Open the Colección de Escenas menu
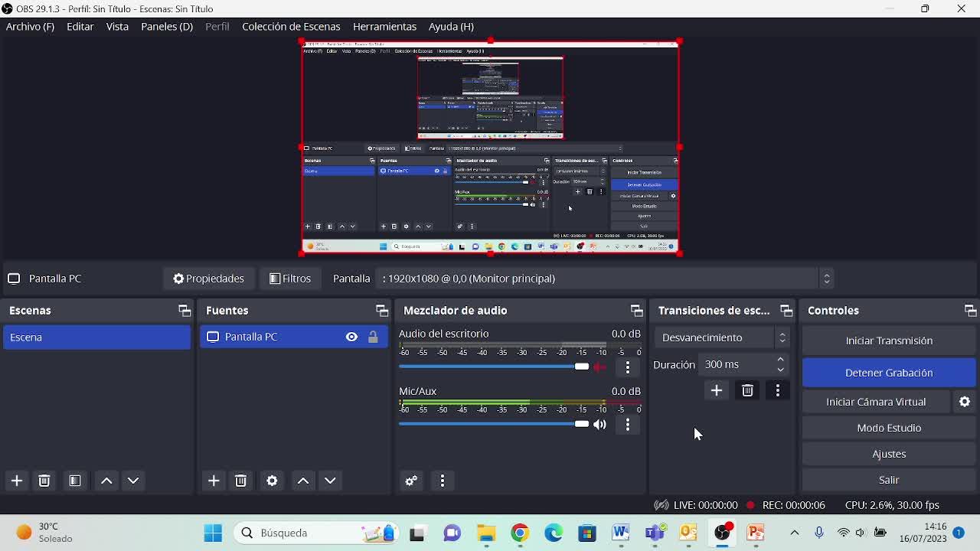The image size is (980, 551). point(291,26)
